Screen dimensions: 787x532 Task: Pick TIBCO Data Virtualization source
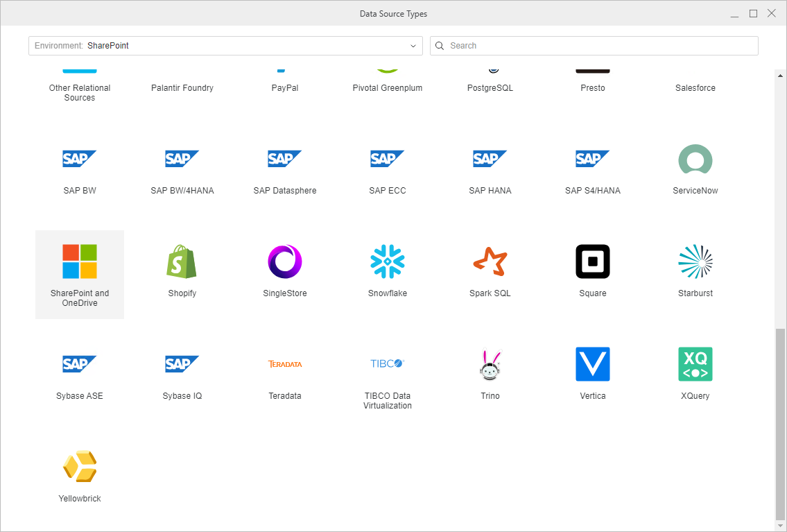(388, 365)
